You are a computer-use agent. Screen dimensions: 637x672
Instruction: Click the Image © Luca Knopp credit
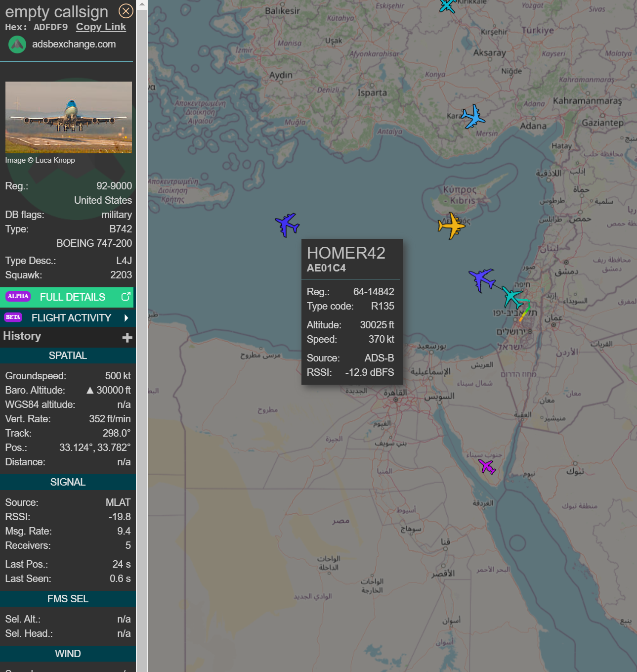point(40,160)
